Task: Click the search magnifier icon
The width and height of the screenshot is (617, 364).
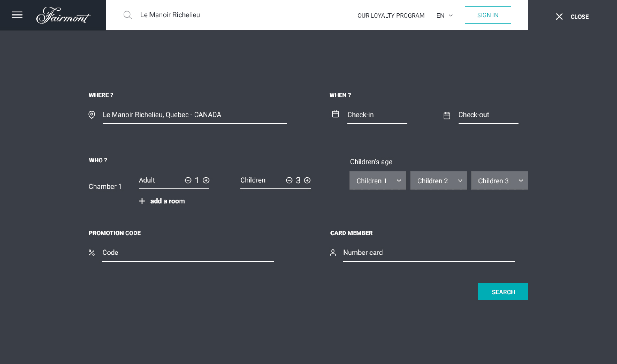Action: (x=127, y=15)
